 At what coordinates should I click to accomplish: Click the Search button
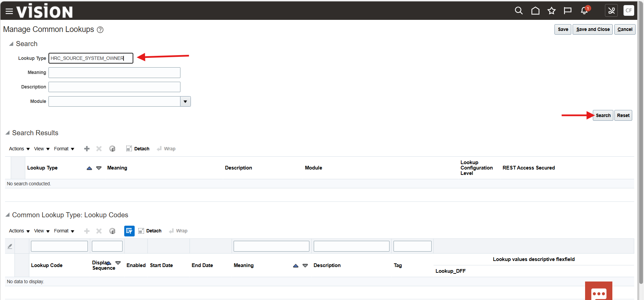(x=603, y=115)
